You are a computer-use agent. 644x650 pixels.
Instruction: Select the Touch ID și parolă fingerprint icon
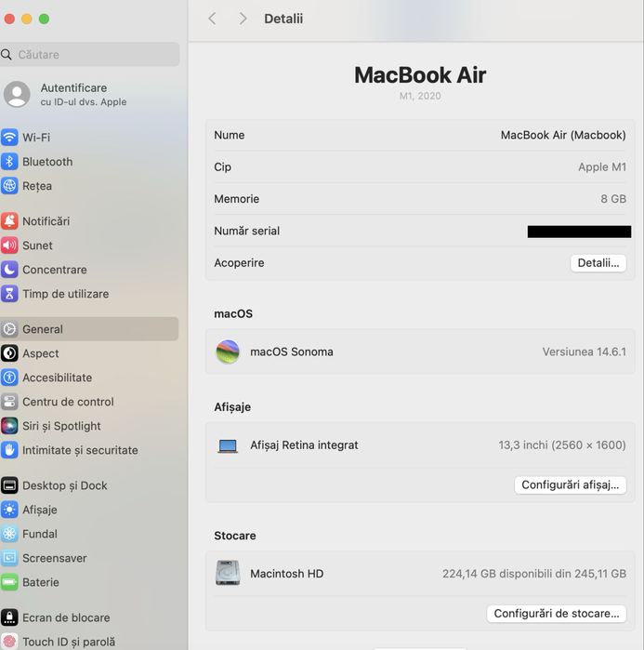click(x=9, y=642)
